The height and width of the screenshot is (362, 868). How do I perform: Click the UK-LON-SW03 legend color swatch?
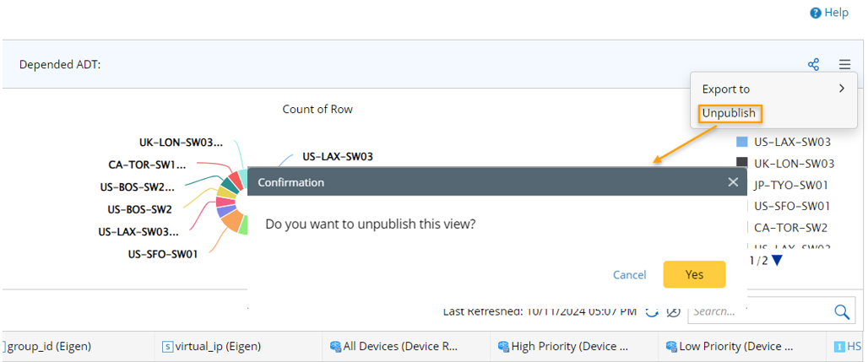point(742,163)
